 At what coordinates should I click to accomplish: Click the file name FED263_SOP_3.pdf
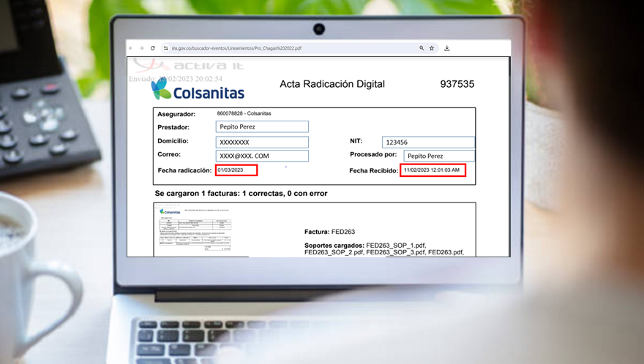point(395,252)
